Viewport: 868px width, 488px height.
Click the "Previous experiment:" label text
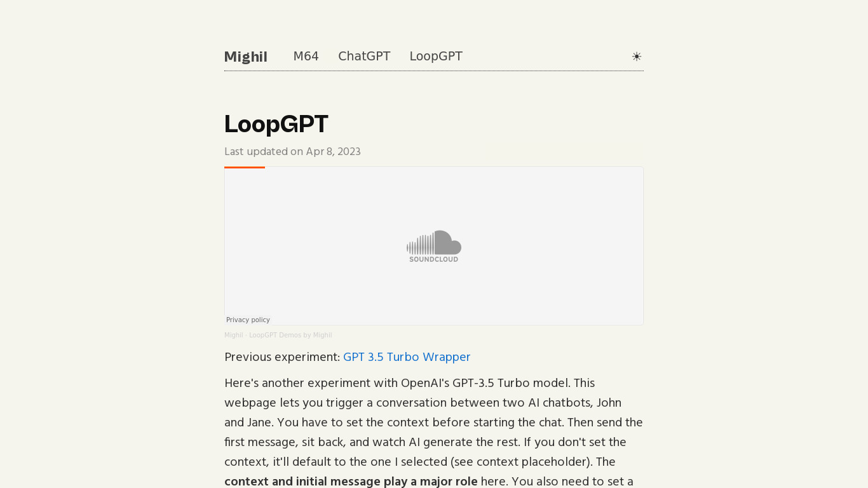282,357
